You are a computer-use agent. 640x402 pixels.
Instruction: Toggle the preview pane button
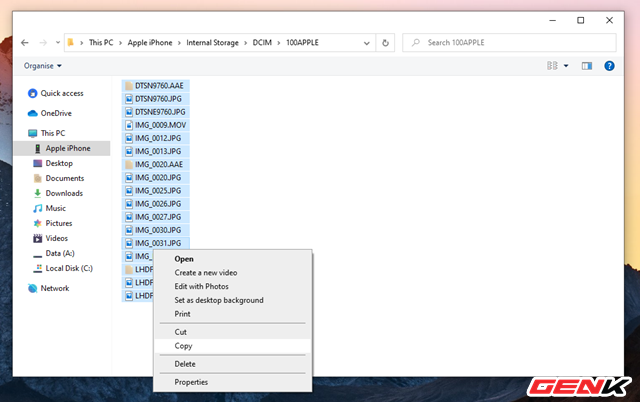click(587, 66)
